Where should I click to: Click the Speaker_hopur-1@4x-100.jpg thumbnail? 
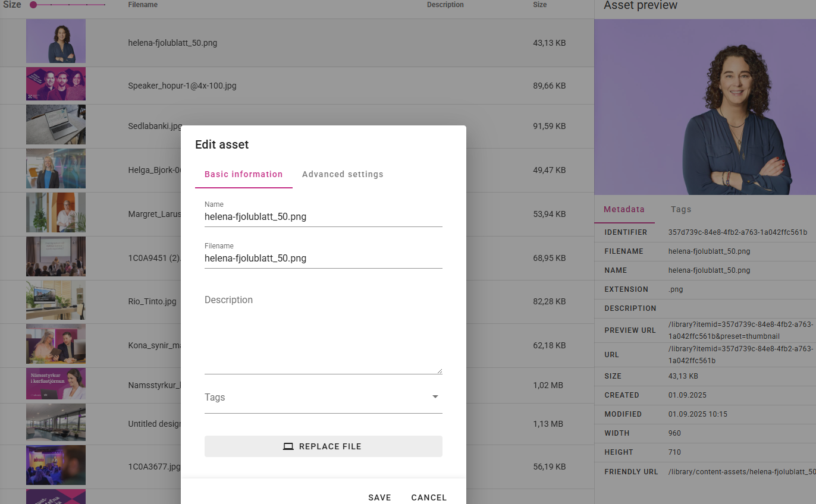56,84
